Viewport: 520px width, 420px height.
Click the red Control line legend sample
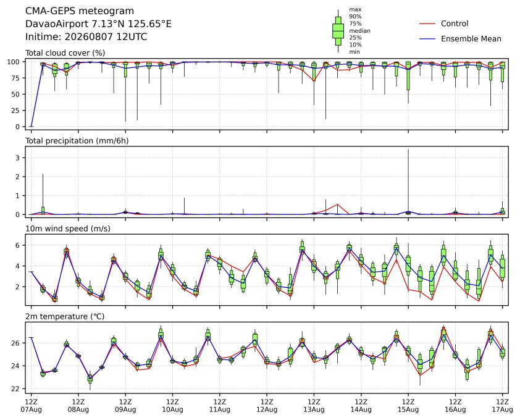[x=427, y=24]
